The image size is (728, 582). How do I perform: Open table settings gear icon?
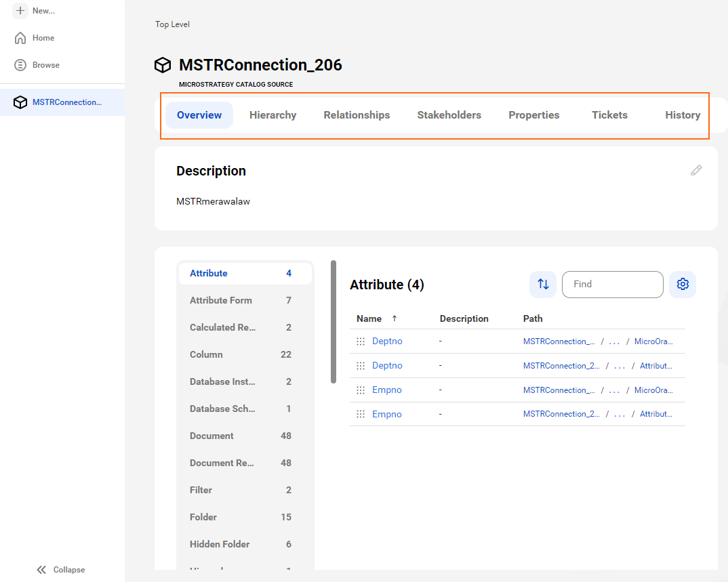point(683,284)
